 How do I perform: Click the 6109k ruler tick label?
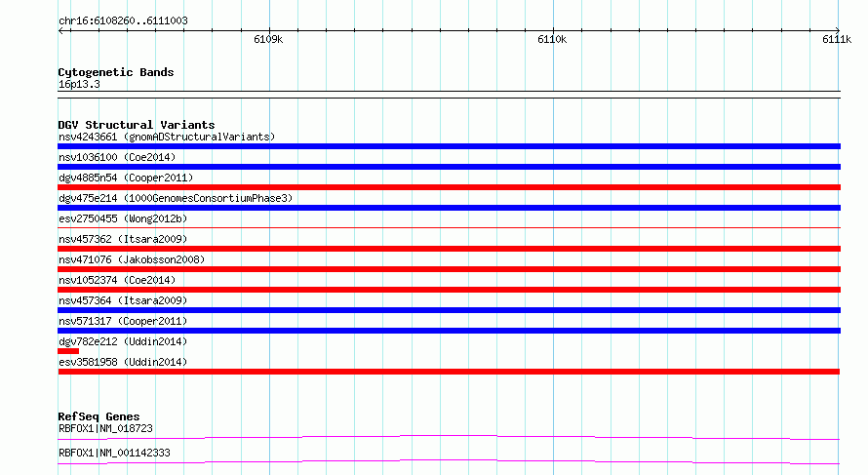click(x=268, y=39)
